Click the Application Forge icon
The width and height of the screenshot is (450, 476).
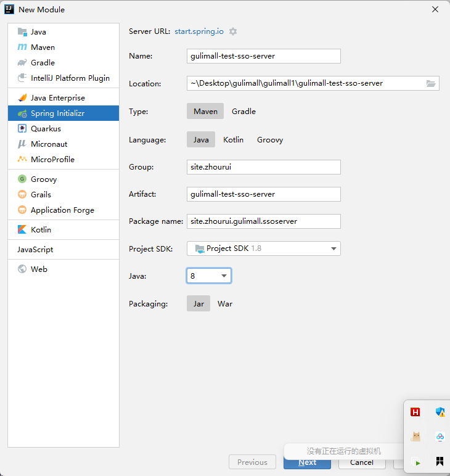[x=22, y=210]
